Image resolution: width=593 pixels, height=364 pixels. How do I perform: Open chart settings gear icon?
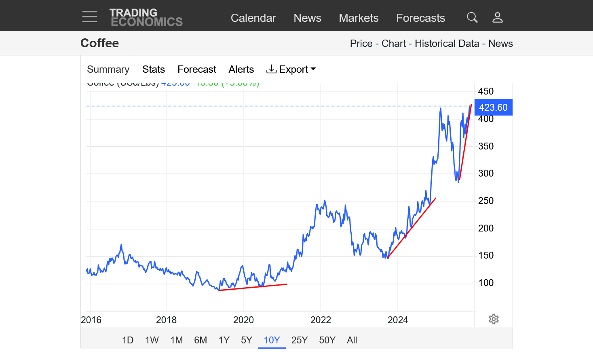pos(493,319)
